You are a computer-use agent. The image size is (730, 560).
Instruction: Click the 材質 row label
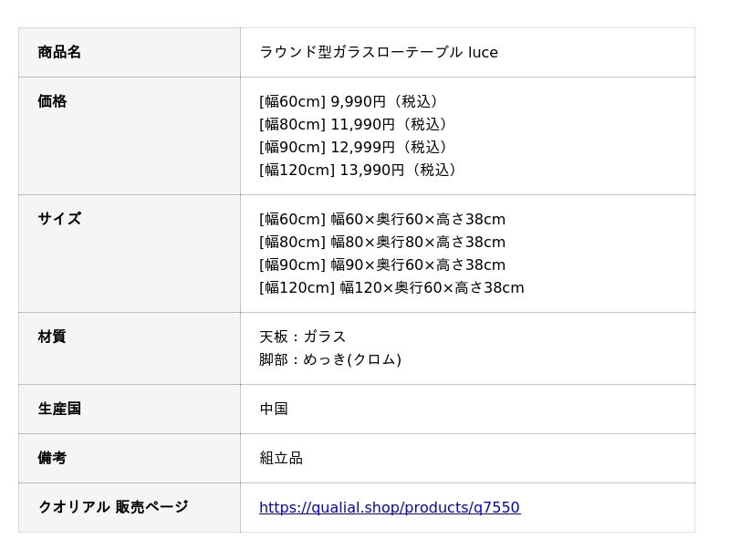tap(52, 337)
